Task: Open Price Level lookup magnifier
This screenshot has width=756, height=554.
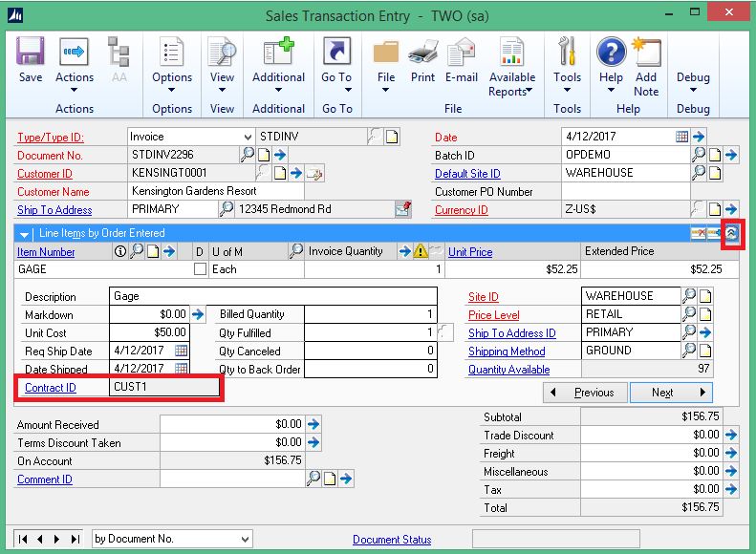Action: (x=689, y=314)
